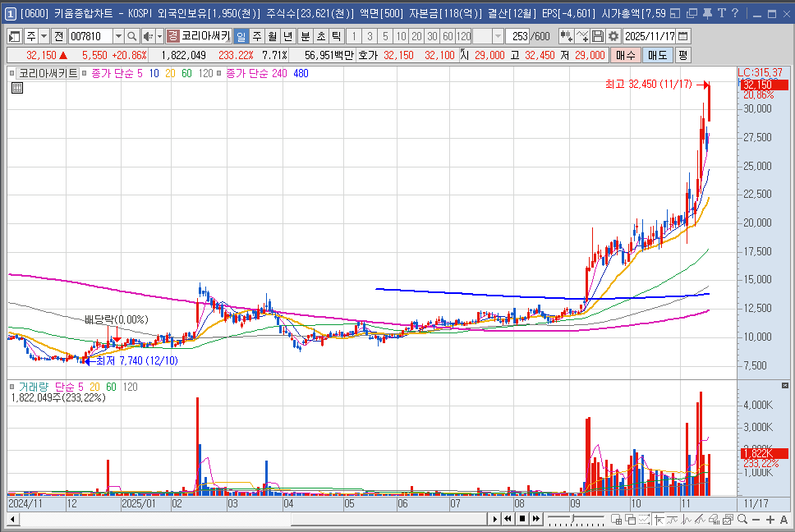Start chart replay with play button
This screenshot has height=532, width=795.
coord(495,519)
